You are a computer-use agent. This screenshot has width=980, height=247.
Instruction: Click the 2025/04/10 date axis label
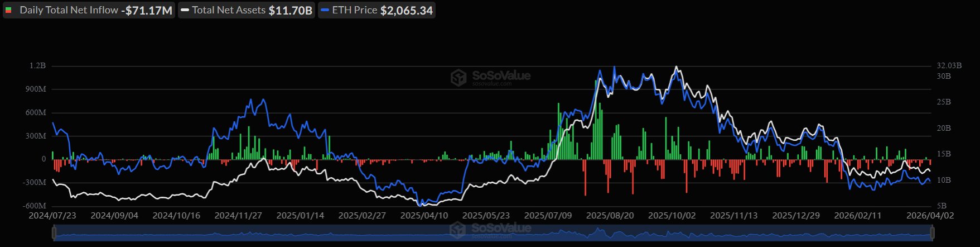click(x=424, y=216)
